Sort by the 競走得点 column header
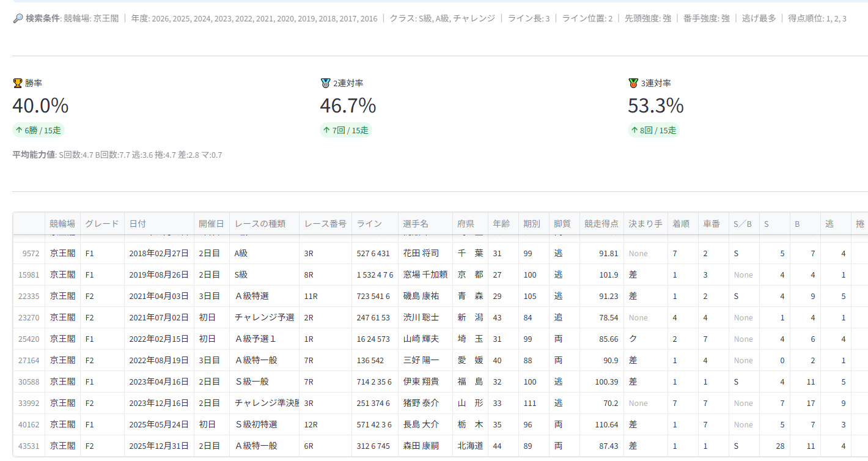Viewport: 868px width, 461px height. [x=601, y=224]
